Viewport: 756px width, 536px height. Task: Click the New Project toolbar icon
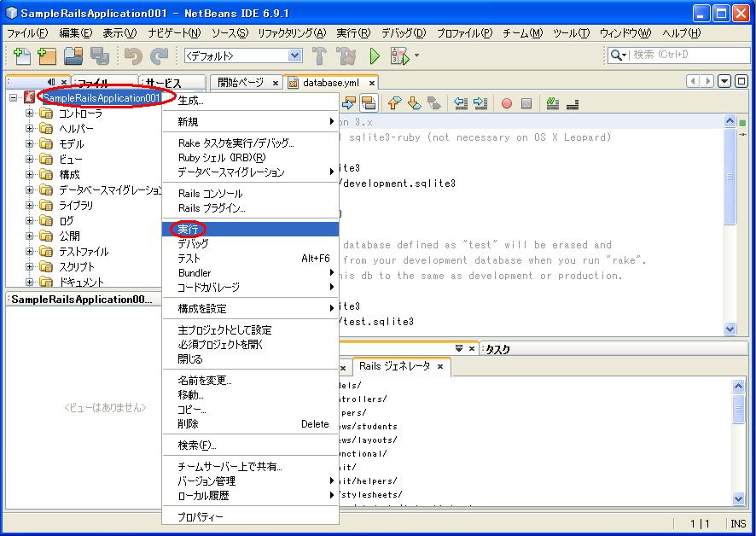[x=47, y=56]
